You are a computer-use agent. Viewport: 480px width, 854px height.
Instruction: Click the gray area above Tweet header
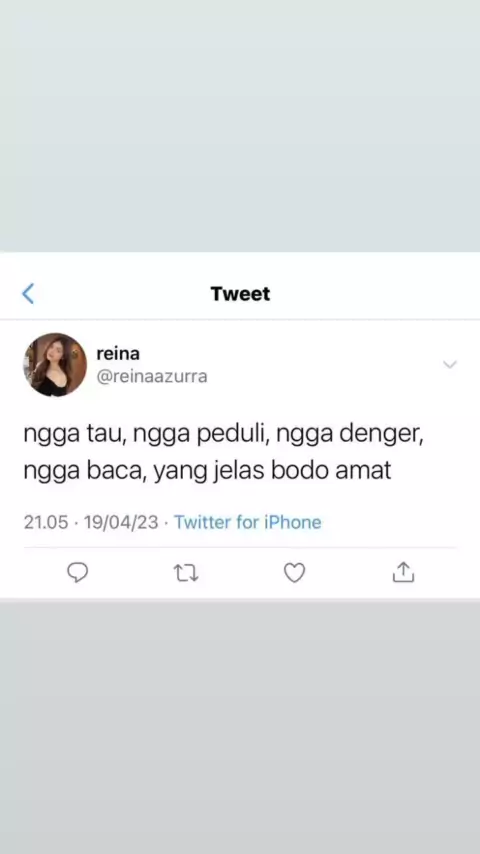(x=240, y=125)
